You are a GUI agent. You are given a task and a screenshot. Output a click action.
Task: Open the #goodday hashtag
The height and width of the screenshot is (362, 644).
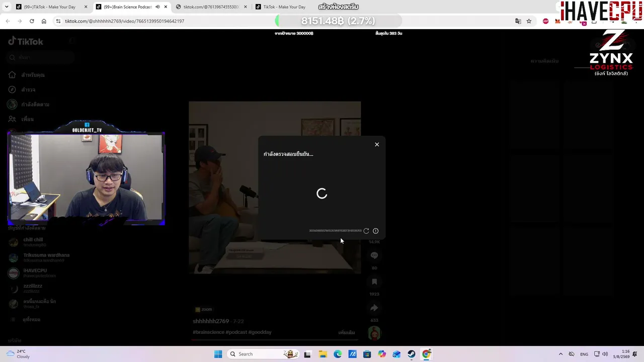pyautogui.click(x=260, y=332)
